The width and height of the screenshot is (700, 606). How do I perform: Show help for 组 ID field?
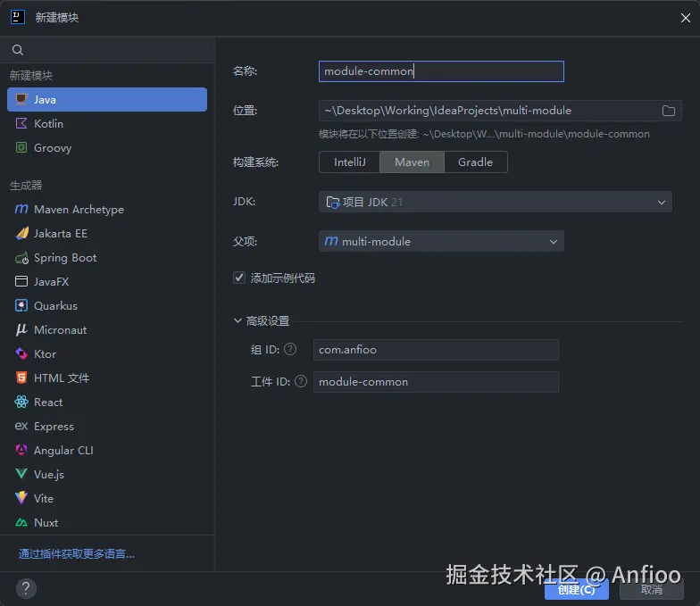point(290,349)
